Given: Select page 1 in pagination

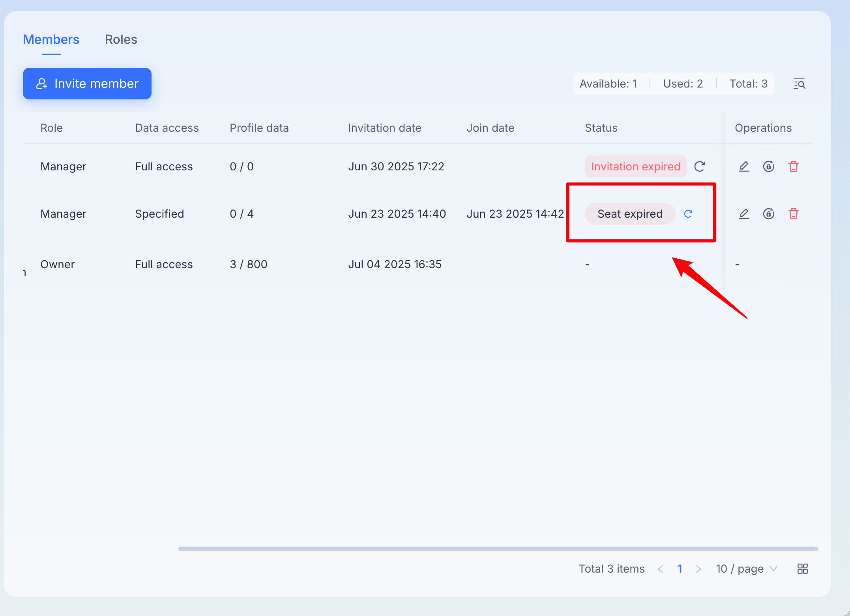Looking at the screenshot, I should tap(680, 569).
